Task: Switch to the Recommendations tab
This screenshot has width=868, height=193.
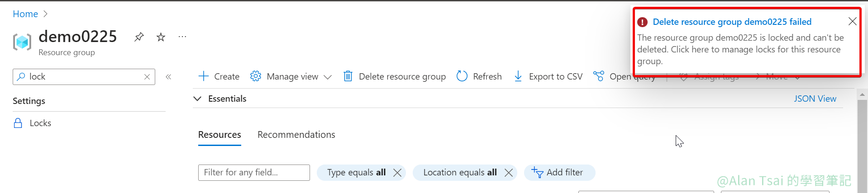Action: (x=296, y=135)
